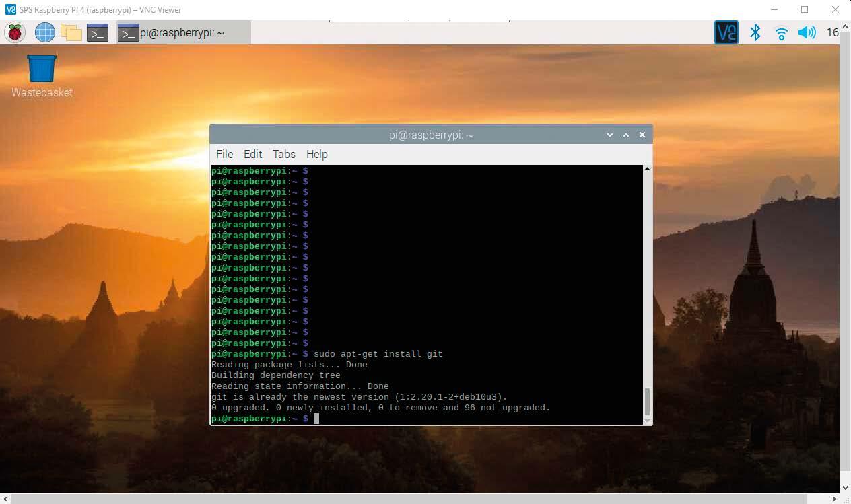Screen dimensions: 851x504
Task: Open the Bluetooth tray menu
Action: click(755, 32)
